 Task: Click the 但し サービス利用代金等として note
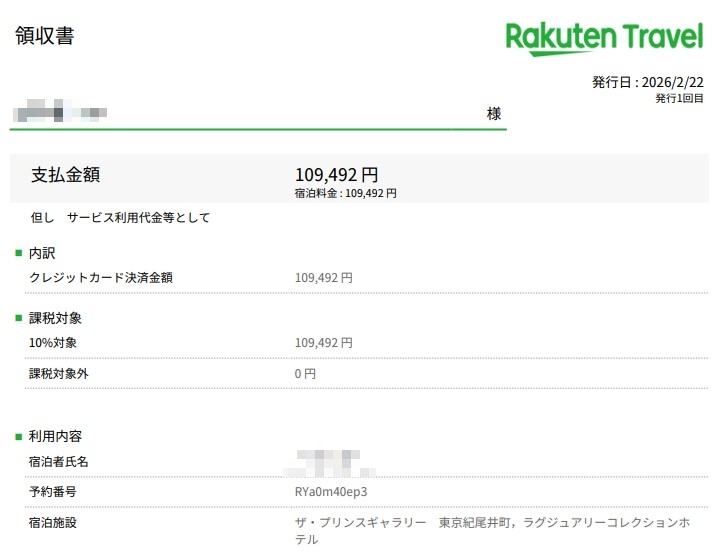tap(120, 217)
